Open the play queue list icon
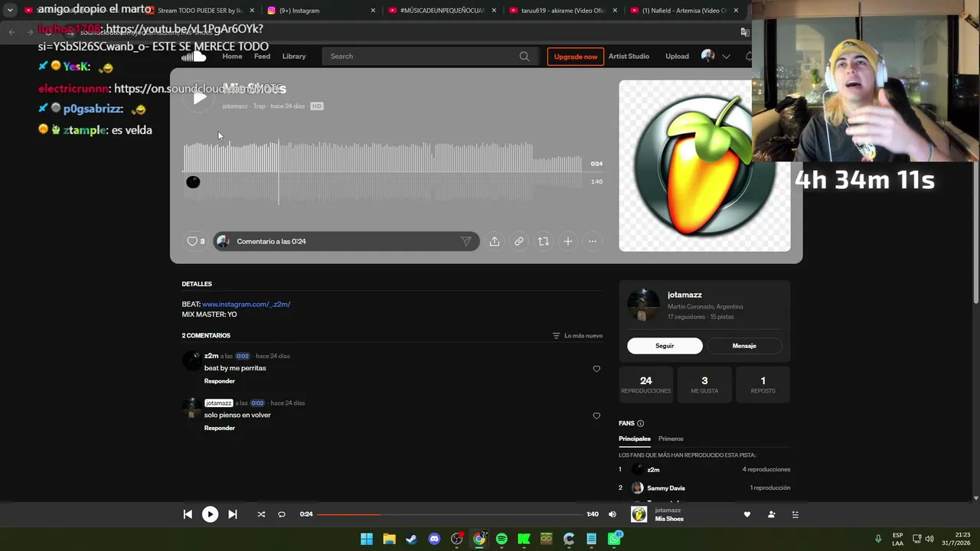The image size is (980, 551). [795, 514]
